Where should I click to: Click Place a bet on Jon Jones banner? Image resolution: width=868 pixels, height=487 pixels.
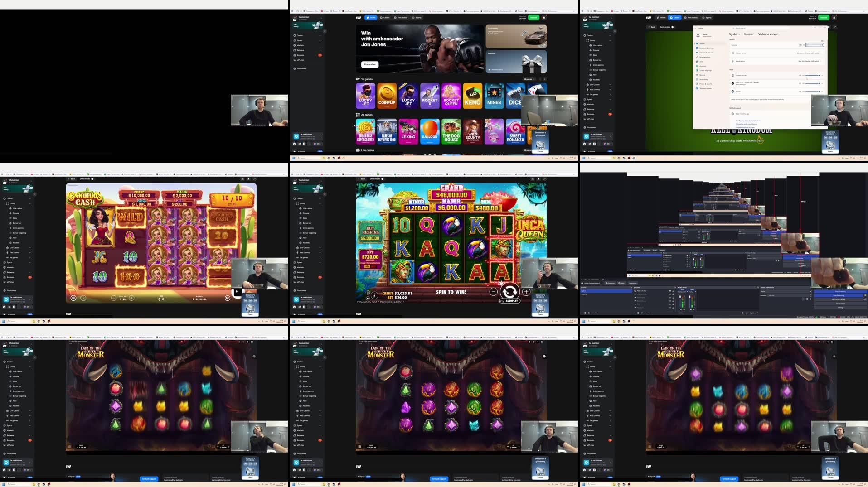[370, 64]
